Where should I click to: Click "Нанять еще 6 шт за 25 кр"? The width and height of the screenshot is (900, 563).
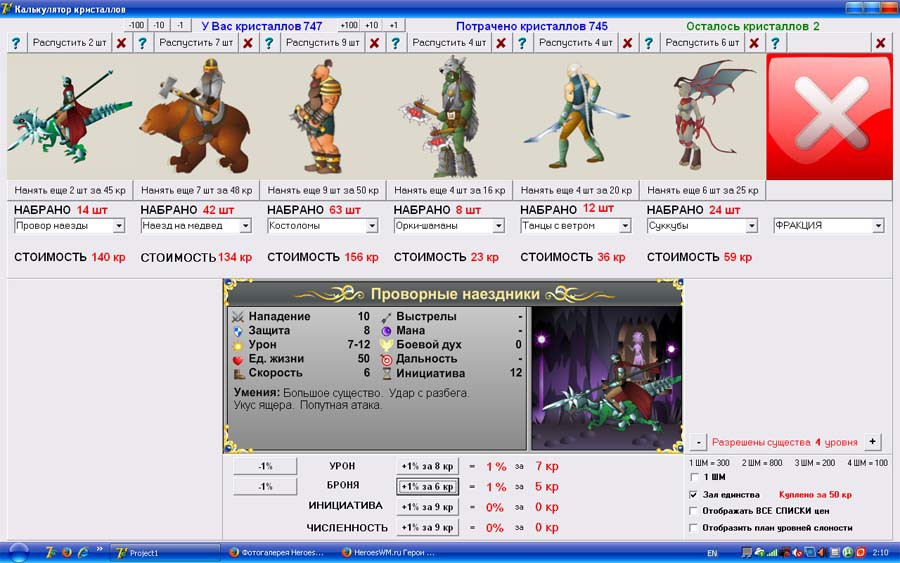pyautogui.click(x=703, y=190)
